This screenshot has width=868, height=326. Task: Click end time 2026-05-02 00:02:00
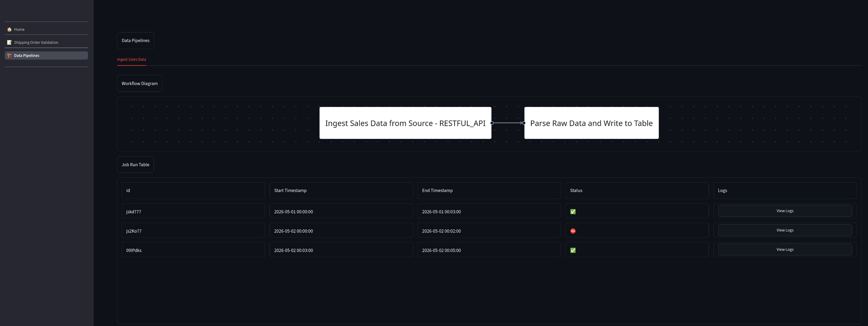click(x=489, y=230)
